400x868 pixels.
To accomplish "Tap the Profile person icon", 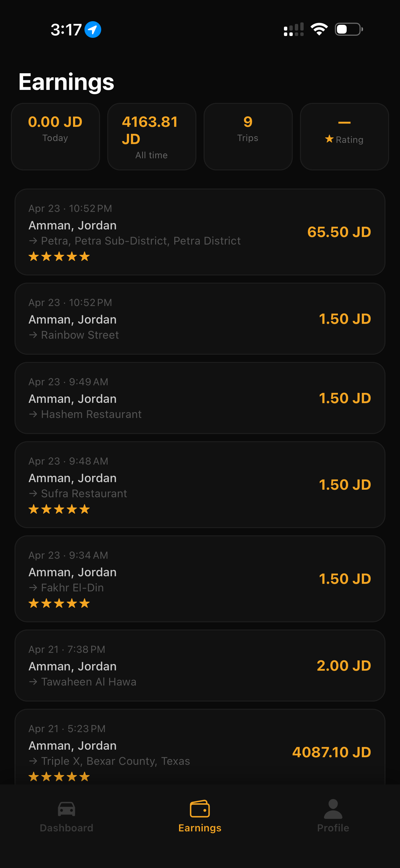I will tap(333, 808).
